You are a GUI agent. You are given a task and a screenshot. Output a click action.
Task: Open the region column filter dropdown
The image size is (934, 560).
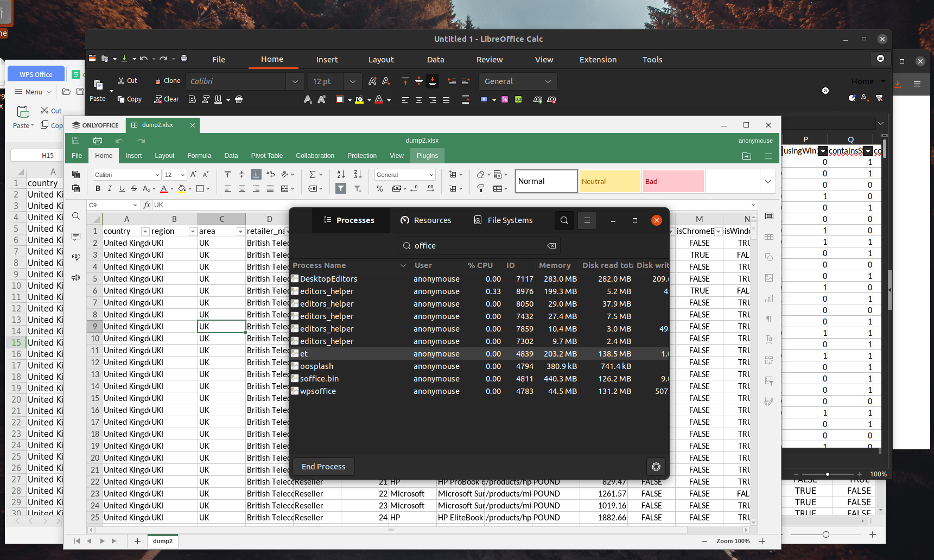(193, 232)
